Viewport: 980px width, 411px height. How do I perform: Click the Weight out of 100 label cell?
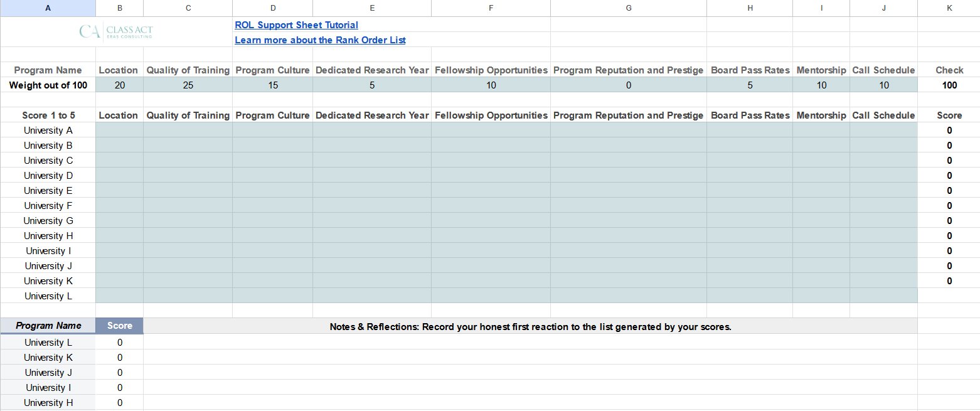click(48, 85)
